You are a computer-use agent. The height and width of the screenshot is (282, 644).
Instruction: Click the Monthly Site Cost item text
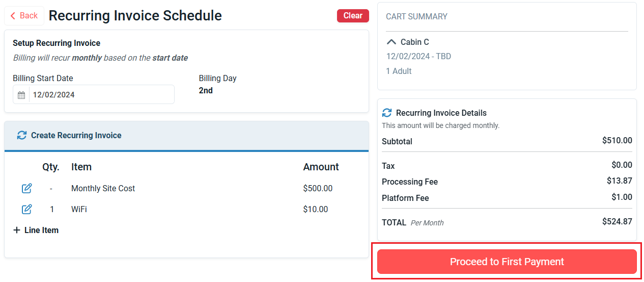click(x=103, y=189)
